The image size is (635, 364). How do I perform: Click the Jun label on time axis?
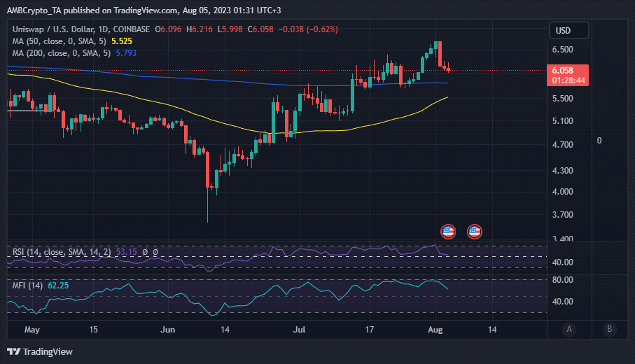coord(167,330)
